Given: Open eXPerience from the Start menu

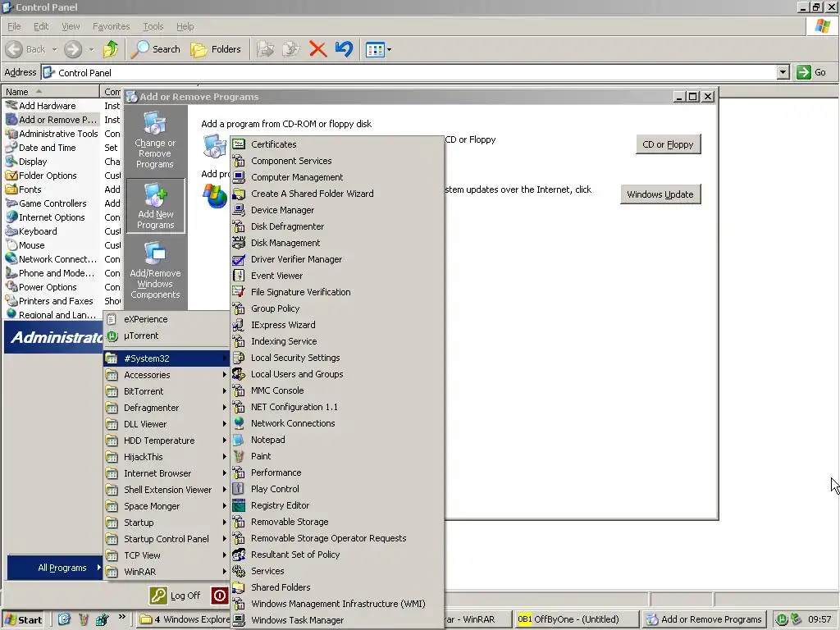Looking at the screenshot, I should click(167, 319).
